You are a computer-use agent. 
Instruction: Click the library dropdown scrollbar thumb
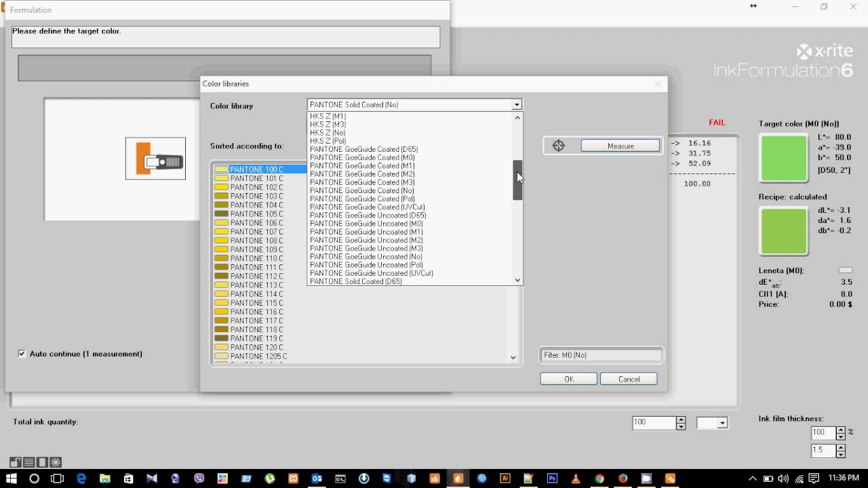[517, 180]
